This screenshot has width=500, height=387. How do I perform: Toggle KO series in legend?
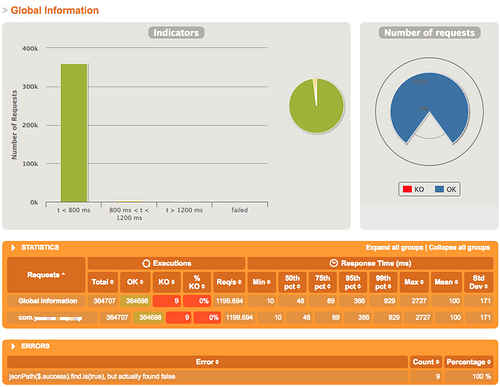pos(413,189)
